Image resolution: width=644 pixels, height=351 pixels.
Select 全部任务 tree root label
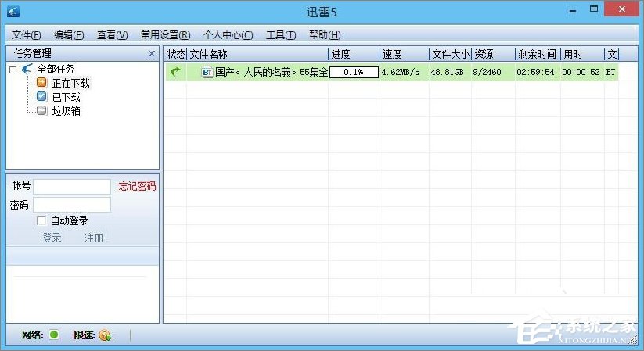coord(56,69)
